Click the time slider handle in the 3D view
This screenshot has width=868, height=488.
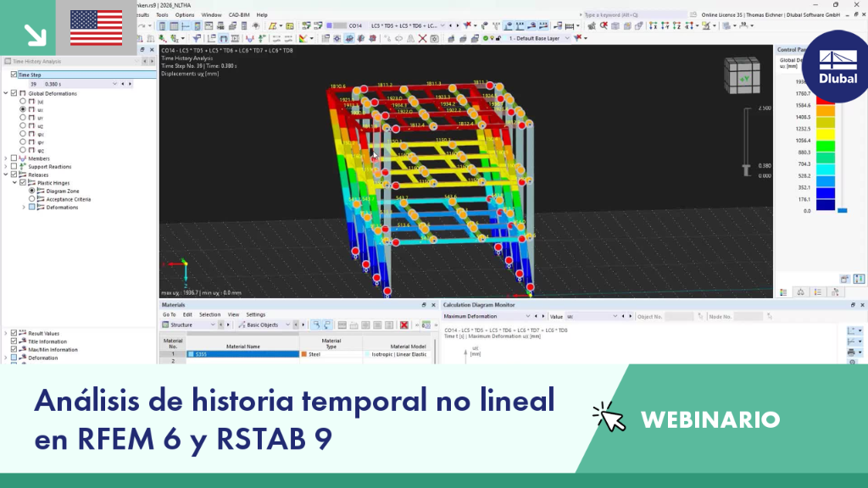click(x=746, y=169)
